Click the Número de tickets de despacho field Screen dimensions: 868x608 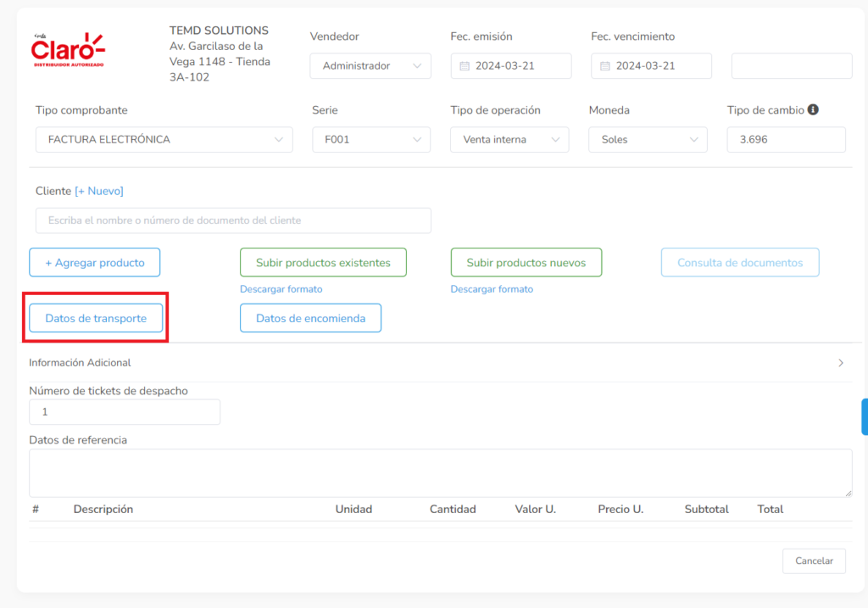pos(125,412)
